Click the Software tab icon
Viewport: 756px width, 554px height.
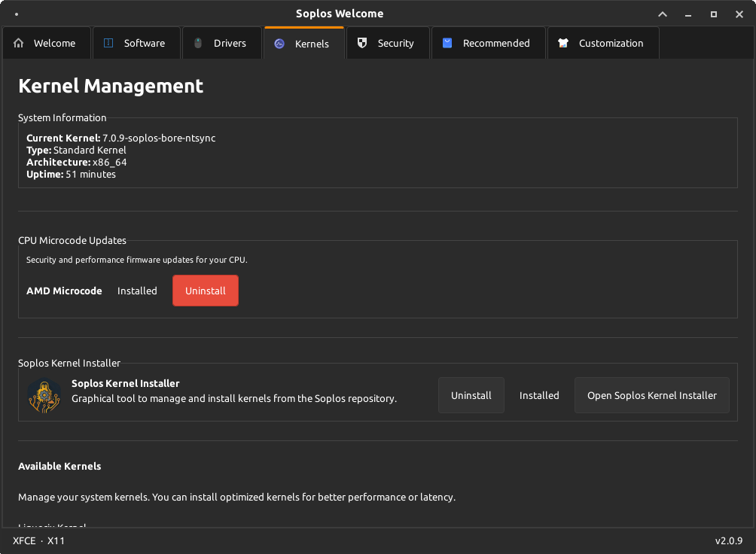pyautogui.click(x=108, y=43)
